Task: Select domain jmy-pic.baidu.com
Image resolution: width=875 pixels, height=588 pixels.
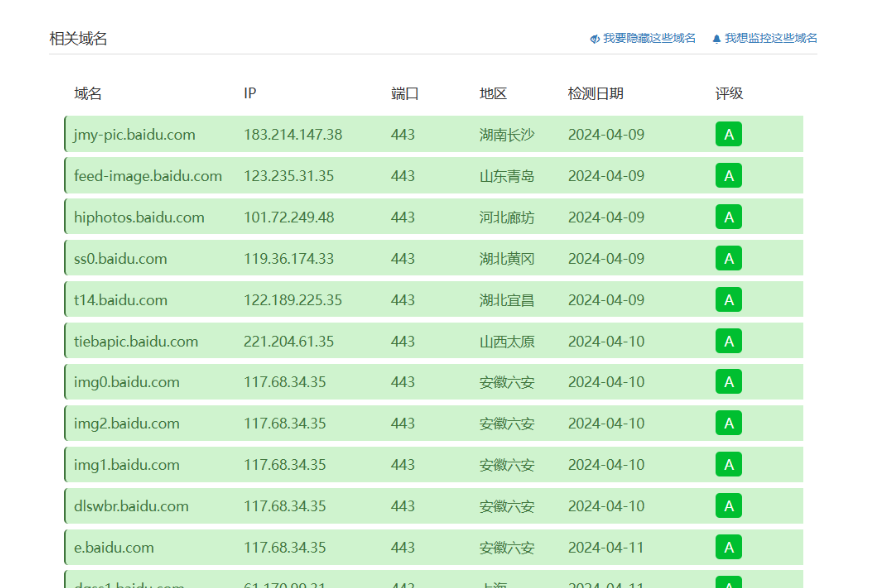Action: click(134, 135)
